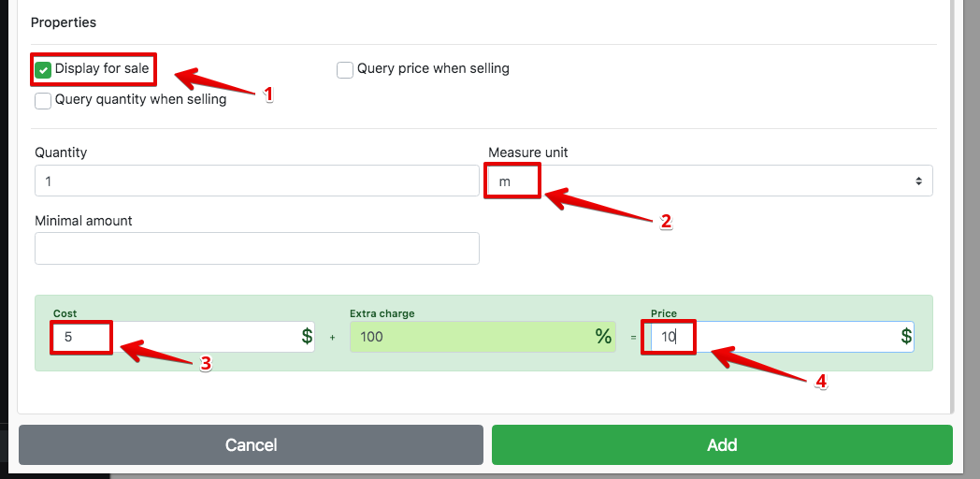Click the dialog's vertical scrollbar

click(x=953, y=206)
